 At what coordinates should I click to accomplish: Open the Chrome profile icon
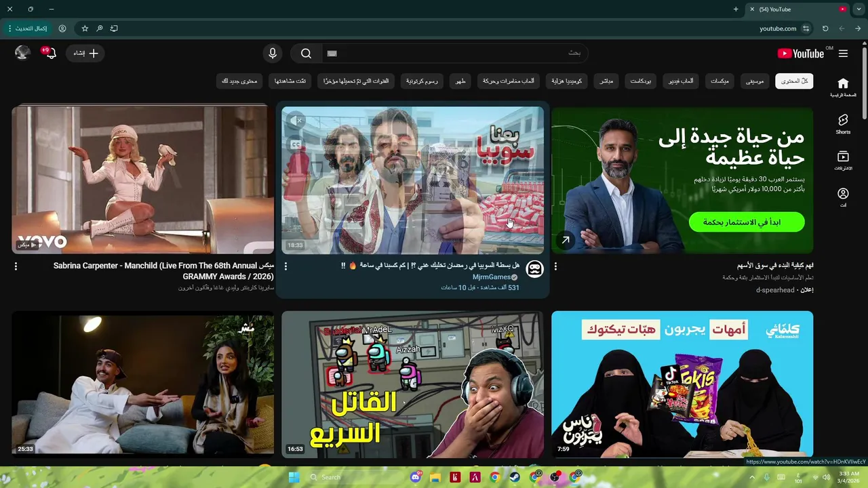click(62, 28)
